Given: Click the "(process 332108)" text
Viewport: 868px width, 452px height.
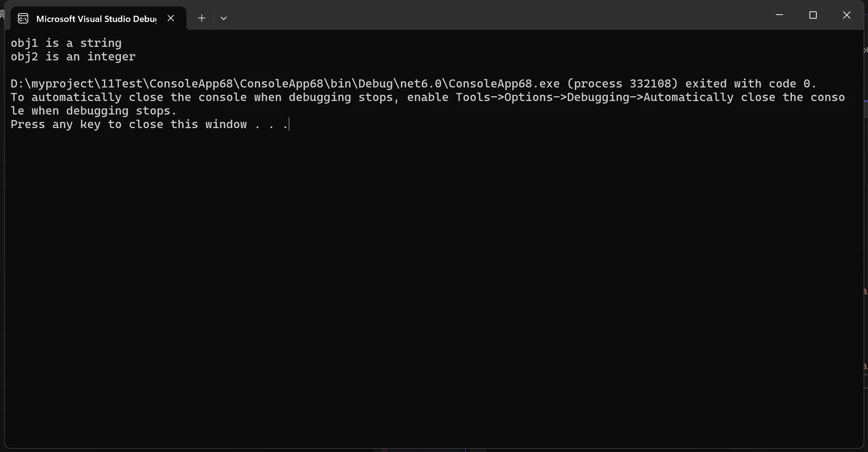Looking at the screenshot, I should coord(622,84).
